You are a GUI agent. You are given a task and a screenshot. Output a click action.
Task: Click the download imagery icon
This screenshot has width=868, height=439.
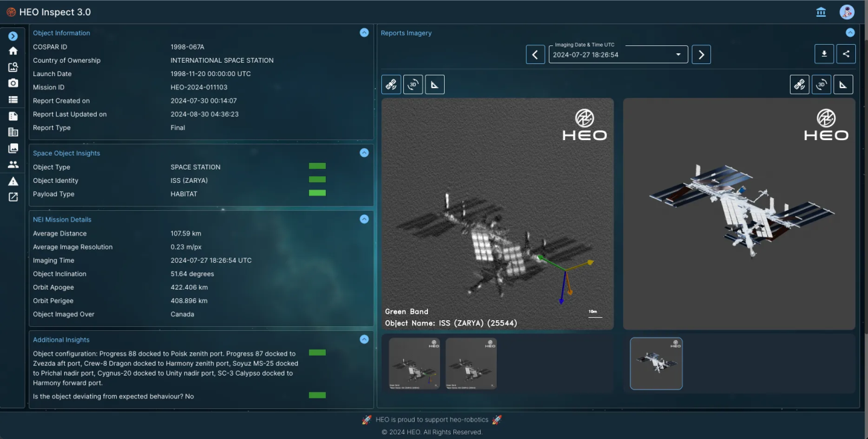824,54
